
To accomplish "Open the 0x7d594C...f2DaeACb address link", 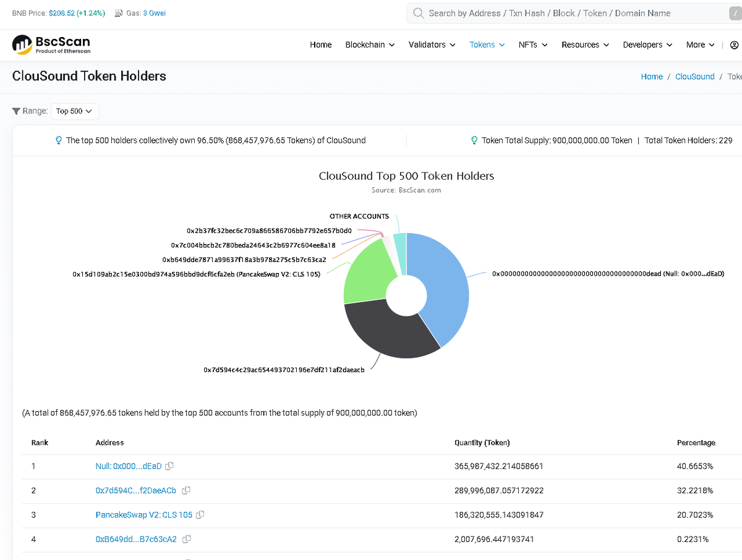I will pyautogui.click(x=136, y=491).
